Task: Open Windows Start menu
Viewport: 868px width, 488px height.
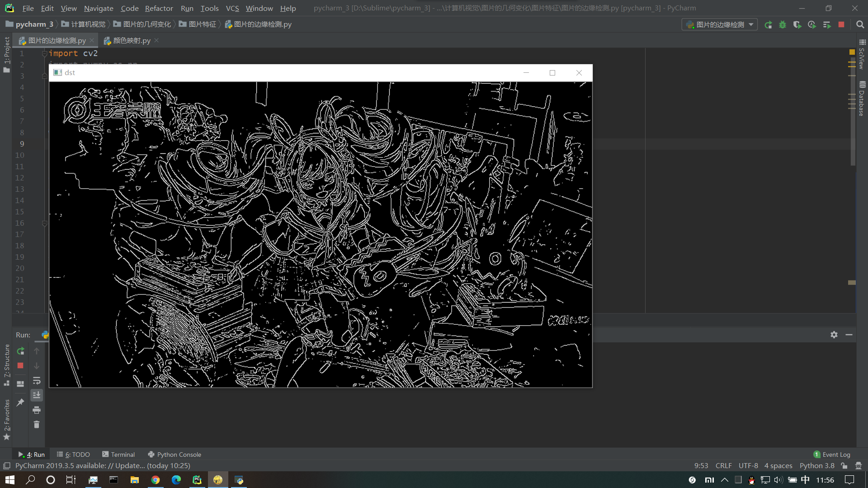Action: click(x=10, y=480)
